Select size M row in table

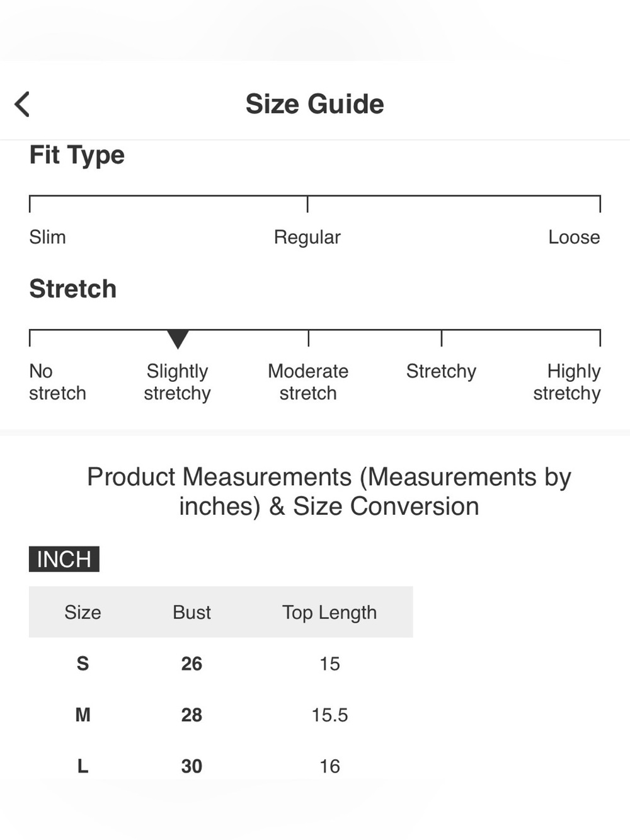221,715
